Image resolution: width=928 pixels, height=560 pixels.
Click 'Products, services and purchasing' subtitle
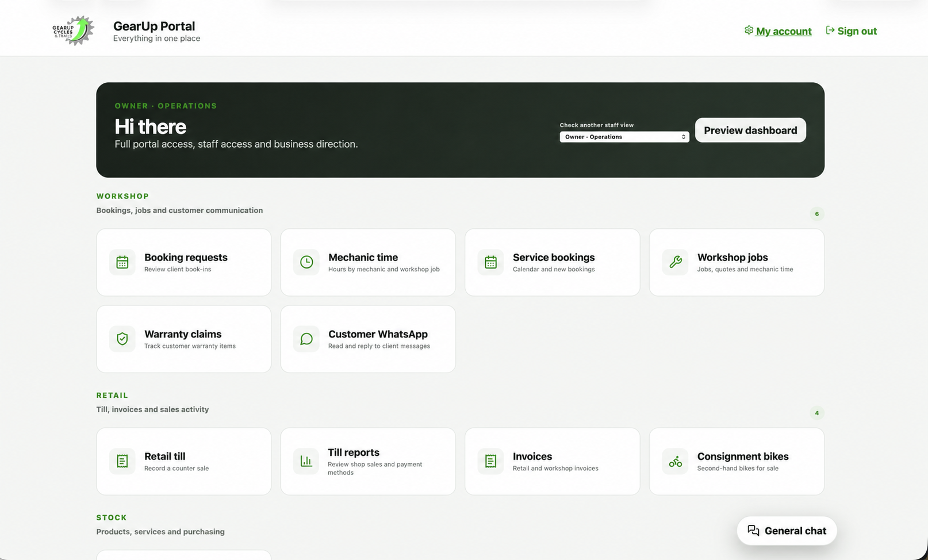160,531
